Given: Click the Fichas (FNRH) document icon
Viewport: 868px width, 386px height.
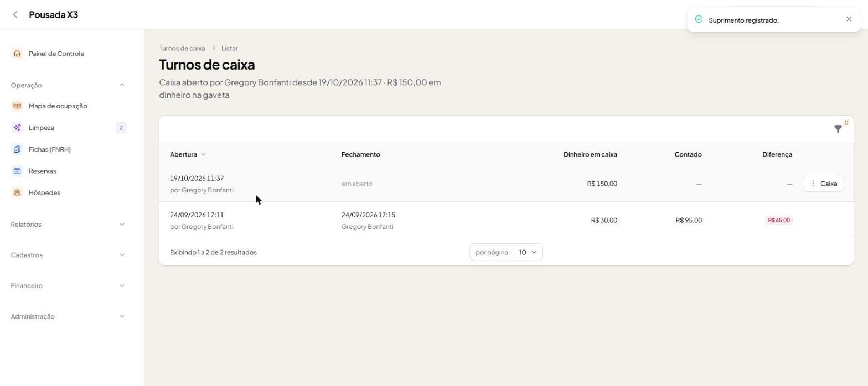Looking at the screenshot, I should pos(17,149).
